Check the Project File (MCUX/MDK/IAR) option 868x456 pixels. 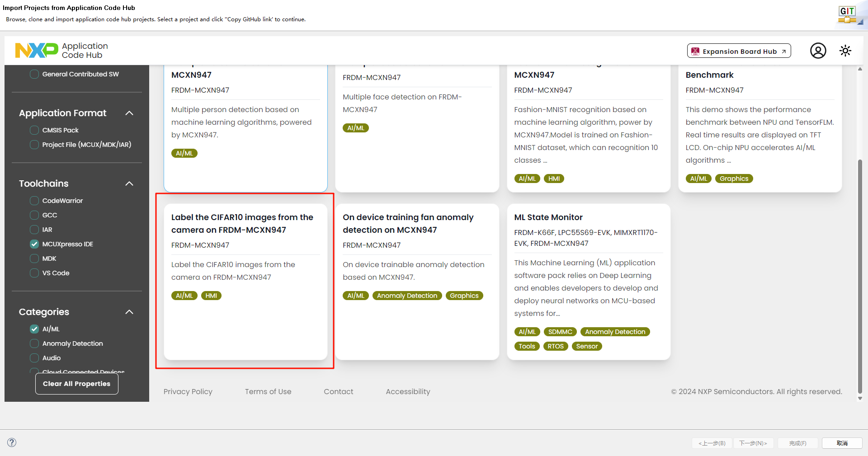(34, 145)
